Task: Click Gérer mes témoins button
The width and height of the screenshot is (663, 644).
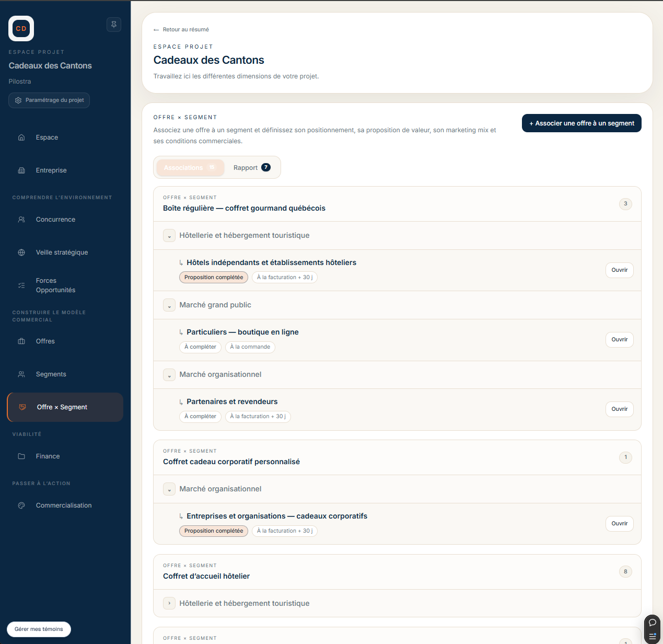Action: tap(39, 629)
